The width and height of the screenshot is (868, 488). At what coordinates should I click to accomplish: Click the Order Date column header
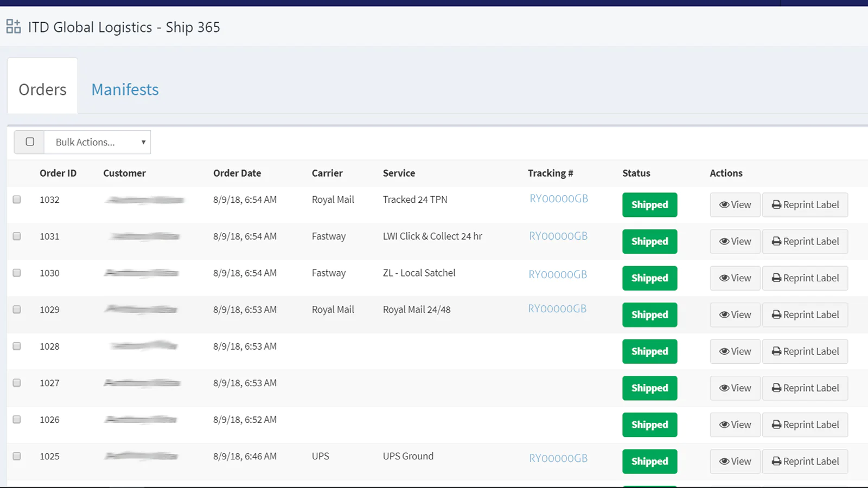tap(237, 173)
